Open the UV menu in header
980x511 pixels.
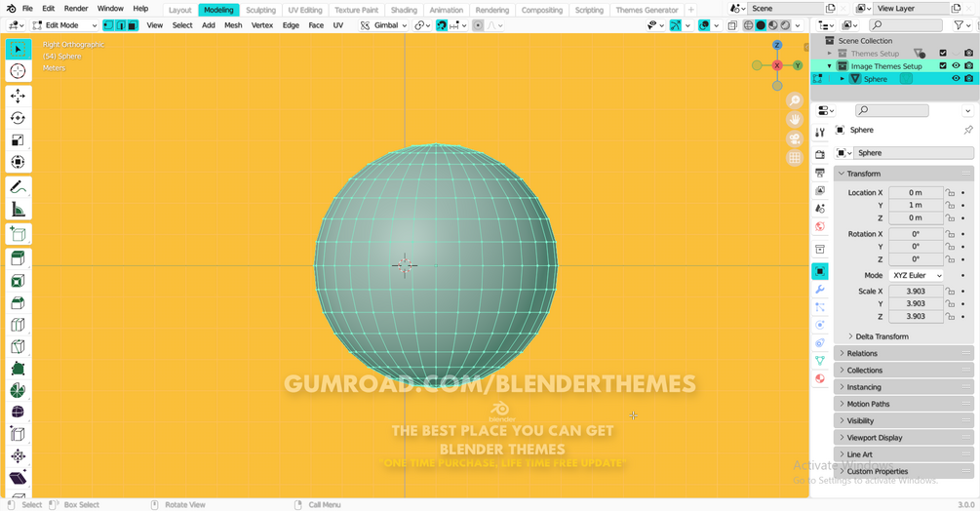click(x=338, y=25)
